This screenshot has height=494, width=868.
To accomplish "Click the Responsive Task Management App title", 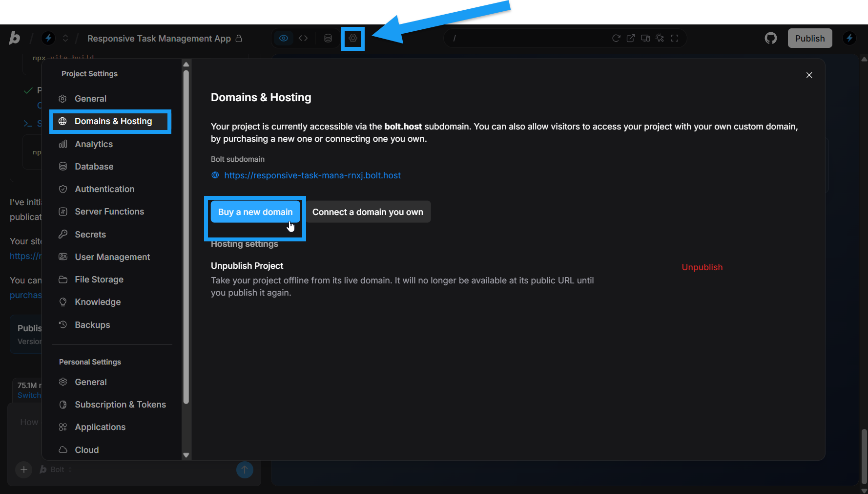I will (x=159, y=39).
